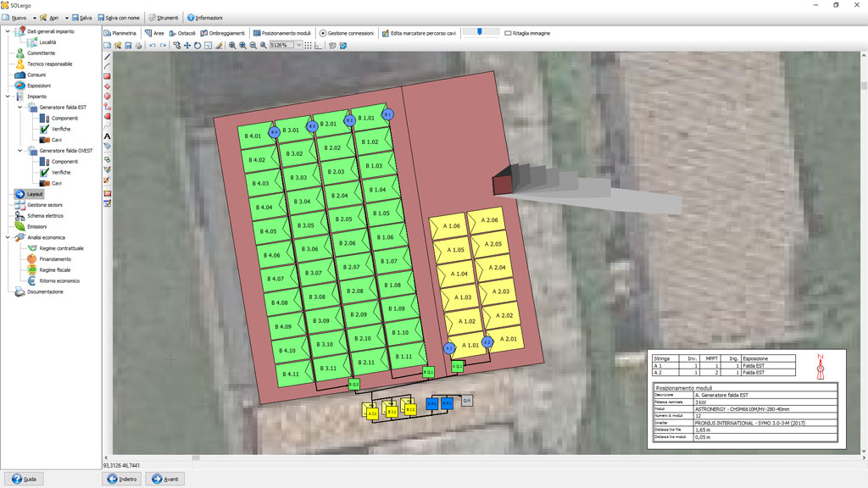
Task: Select Schema elettrico in the tree
Action: tap(45, 216)
